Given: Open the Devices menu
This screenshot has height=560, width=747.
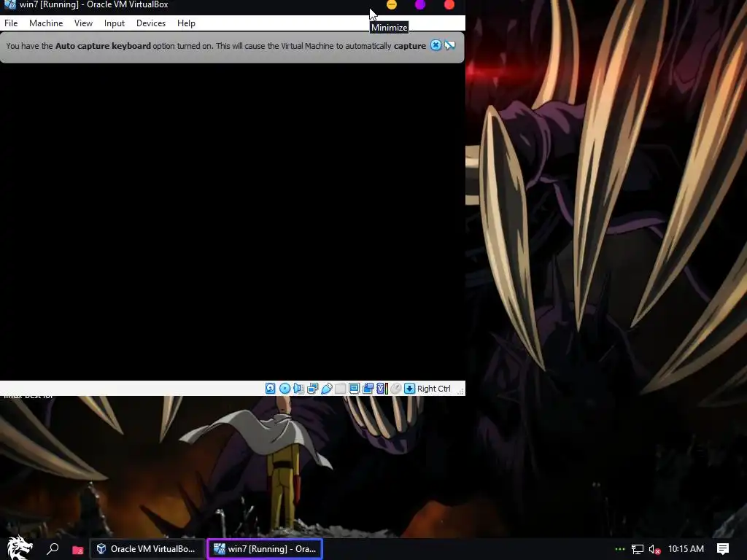Looking at the screenshot, I should [151, 23].
